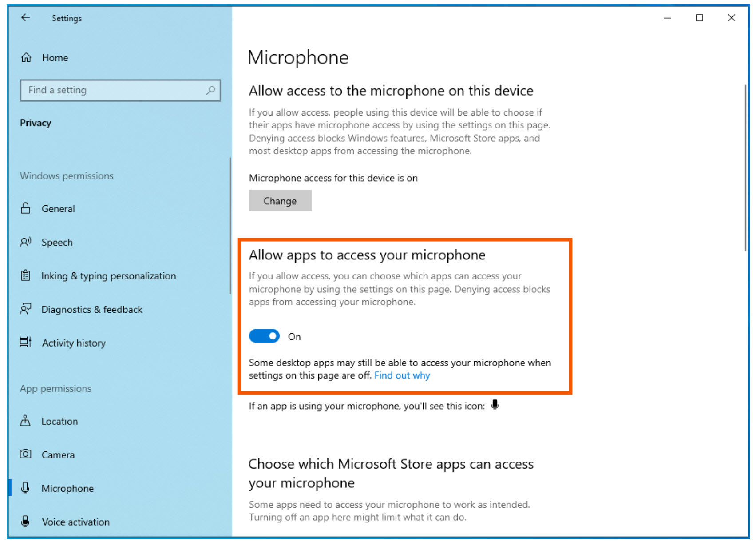Viewport: 756px width, 546px height.
Task: Minimize the Settings window
Action: pos(667,18)
